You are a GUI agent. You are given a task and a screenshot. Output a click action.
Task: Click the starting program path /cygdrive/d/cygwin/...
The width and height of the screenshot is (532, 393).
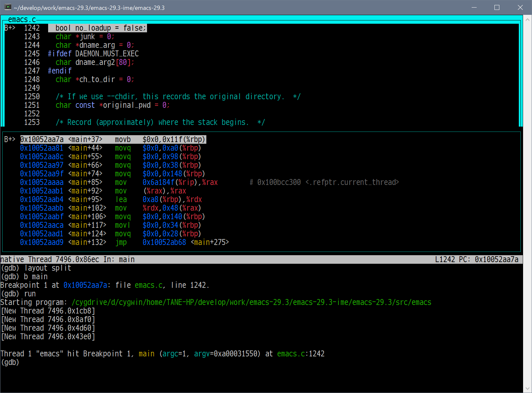(x=251, y=302)
